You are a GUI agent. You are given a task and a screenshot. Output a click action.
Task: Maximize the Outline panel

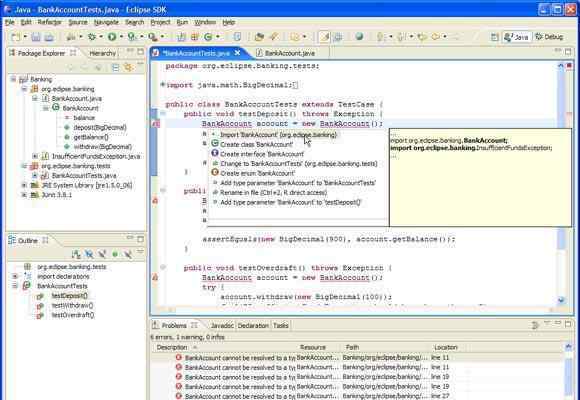[140, 239]
